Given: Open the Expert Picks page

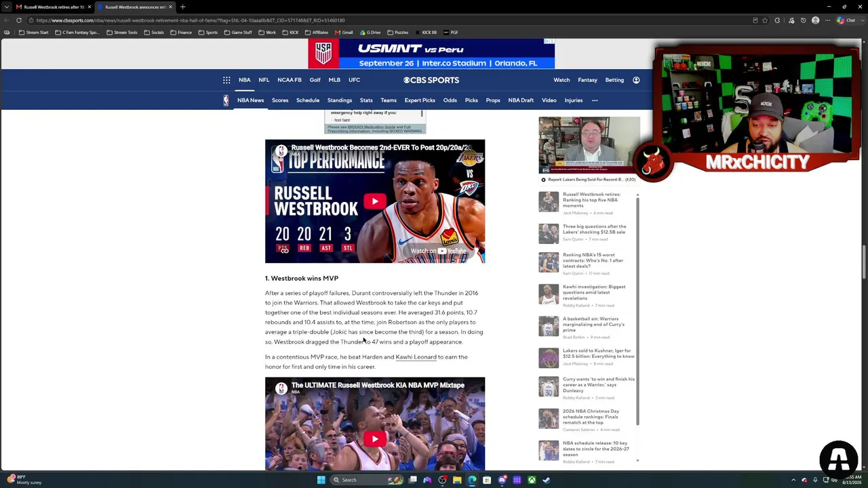Looking at the screenshot, I should [420, 100].
